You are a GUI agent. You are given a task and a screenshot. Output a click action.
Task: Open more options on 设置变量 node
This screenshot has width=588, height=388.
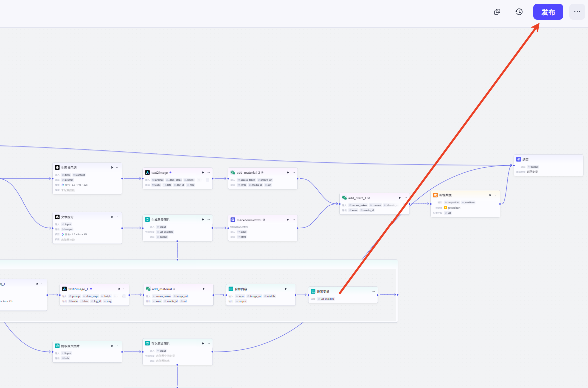(x=373, y=292)
